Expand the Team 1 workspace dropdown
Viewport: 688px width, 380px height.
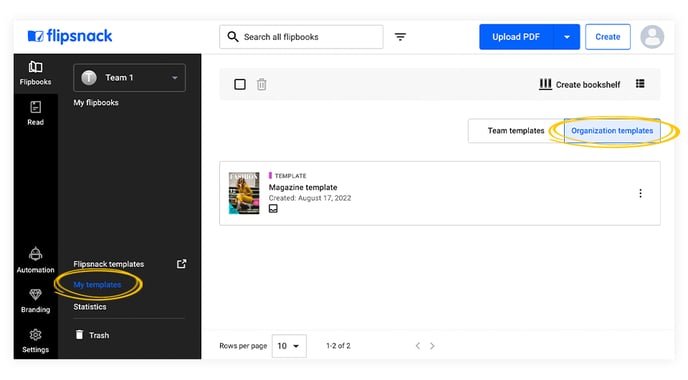129,78
